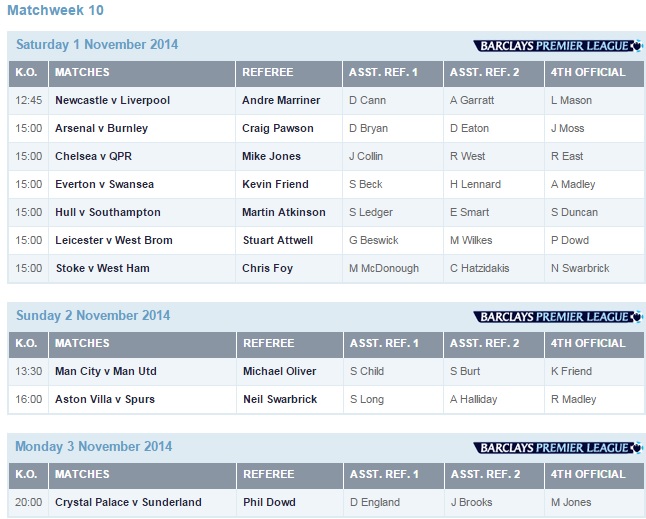Click referee Andre Marriner's name
Viewport: 646px width, 519px height.
[281, 100]
